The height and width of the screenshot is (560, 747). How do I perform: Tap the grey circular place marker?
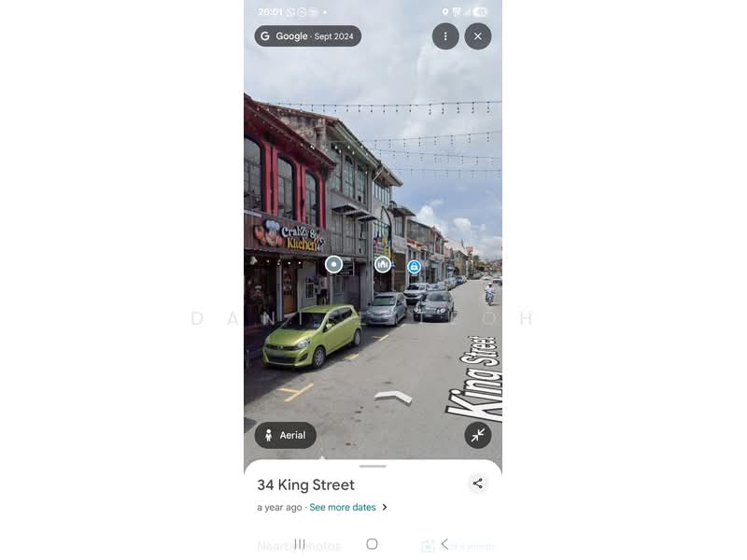tap(333, 264)
